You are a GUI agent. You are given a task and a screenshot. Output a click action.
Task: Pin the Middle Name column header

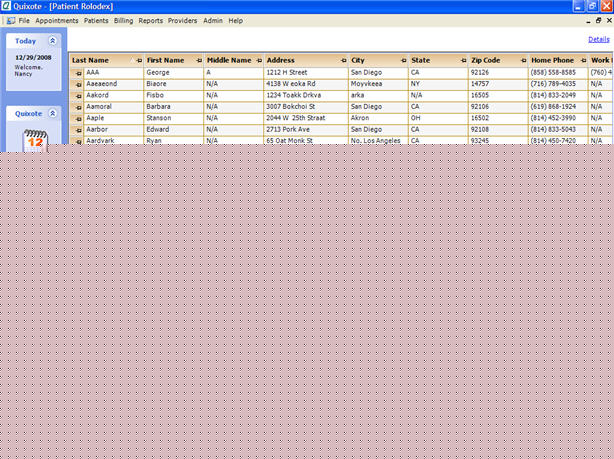[259, 61]
